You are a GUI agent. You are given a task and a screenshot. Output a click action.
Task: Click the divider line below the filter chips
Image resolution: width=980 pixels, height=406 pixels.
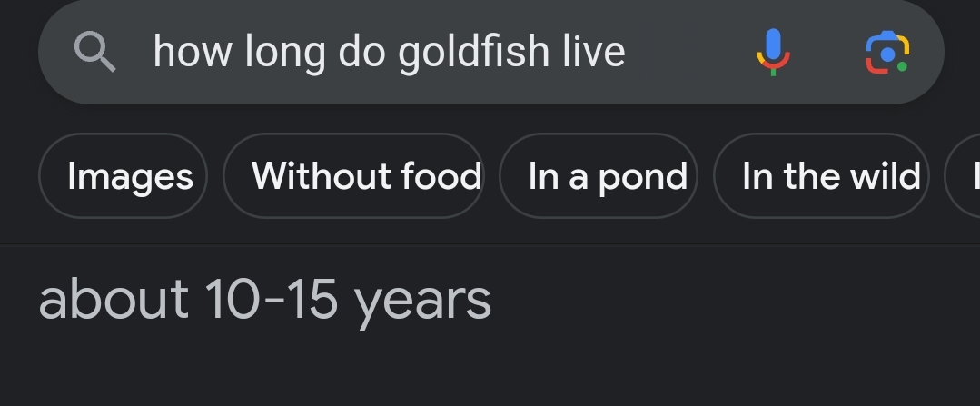click(490, 244)
